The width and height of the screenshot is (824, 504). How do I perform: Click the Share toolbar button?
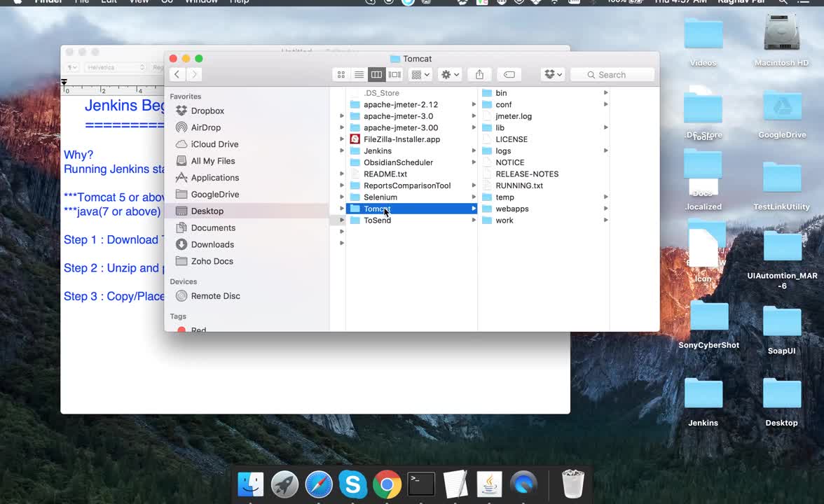(480, 74)
